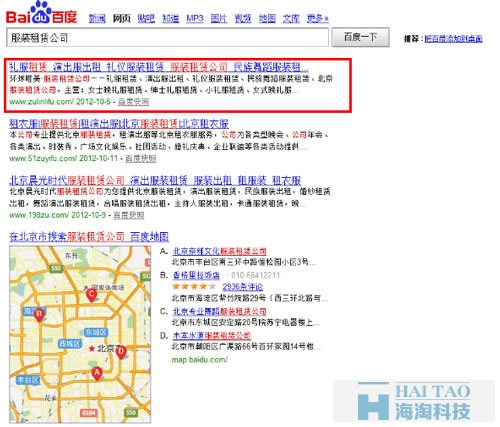Open the 2936条评论 reviews link
The image size is (500, 427).
(243, 287)
